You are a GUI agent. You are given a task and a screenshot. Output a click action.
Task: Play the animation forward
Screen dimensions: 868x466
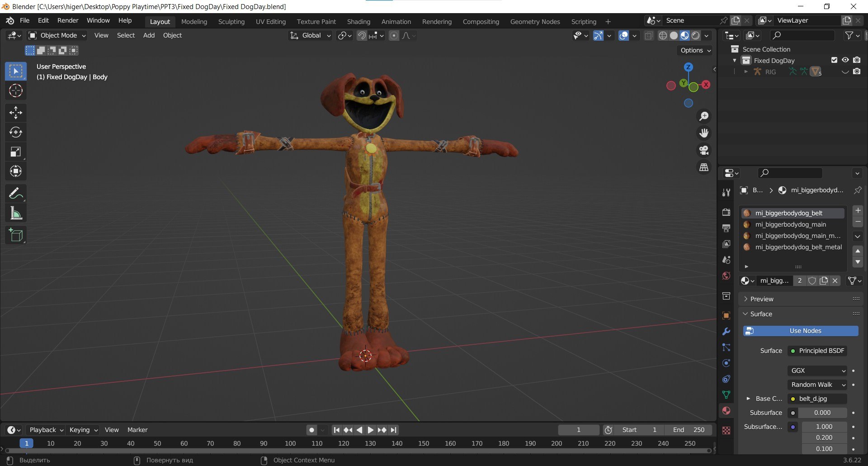pos(371,430)
